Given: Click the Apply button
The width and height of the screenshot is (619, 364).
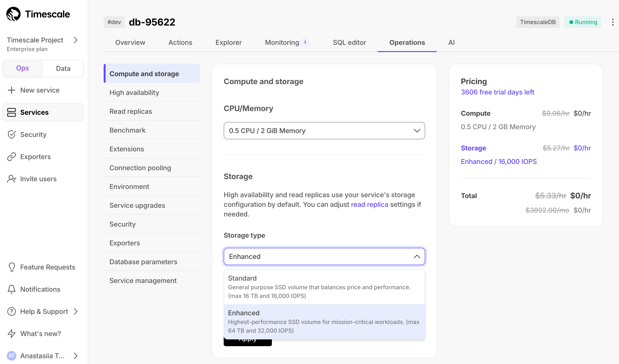Looking at the screenshot, I should click(x=248, y=342).
